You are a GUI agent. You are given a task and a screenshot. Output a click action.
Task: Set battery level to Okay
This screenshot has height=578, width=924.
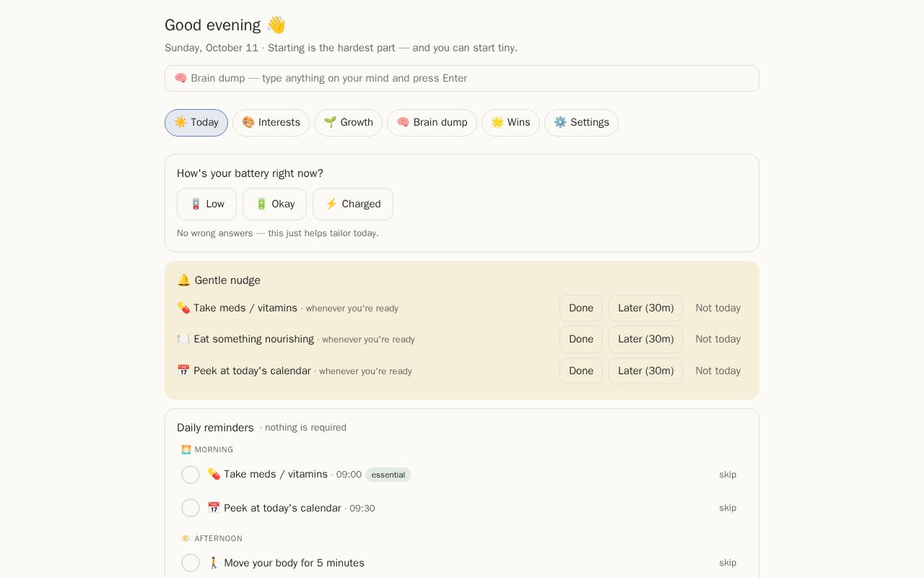click(x=274, y=204)
